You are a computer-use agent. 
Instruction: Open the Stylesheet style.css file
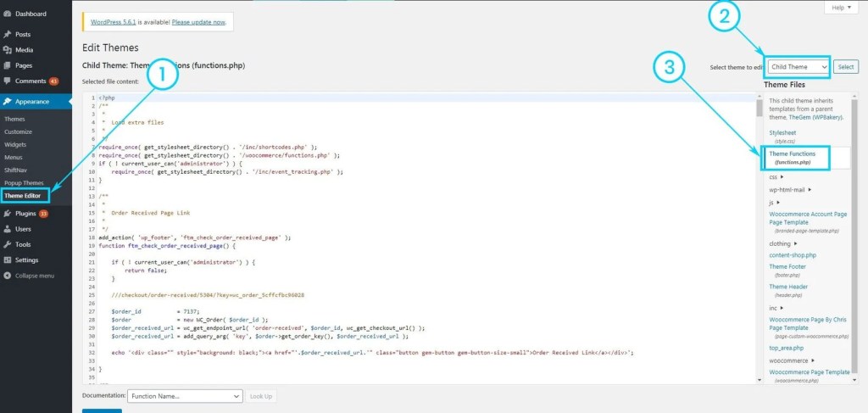point(782,137)
